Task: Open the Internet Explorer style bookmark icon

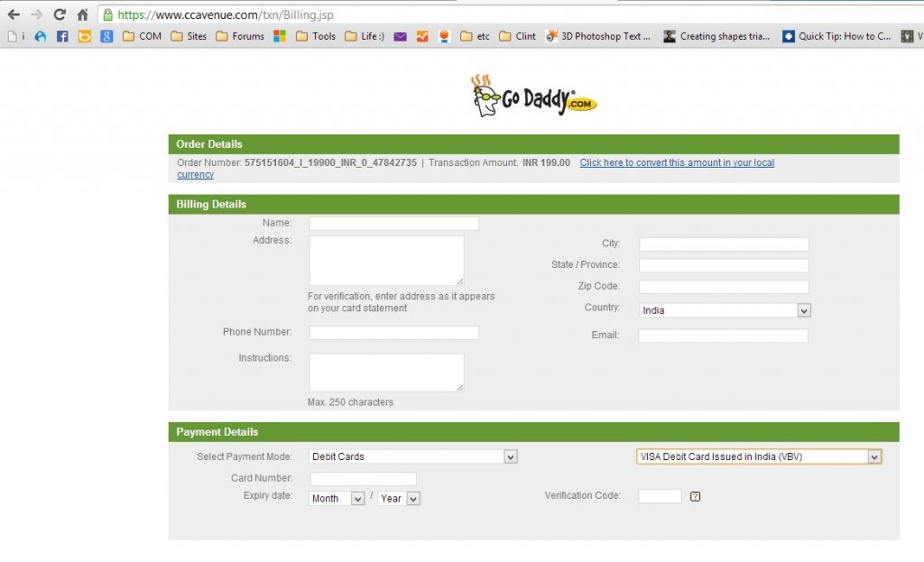Action: click(40, 36)
